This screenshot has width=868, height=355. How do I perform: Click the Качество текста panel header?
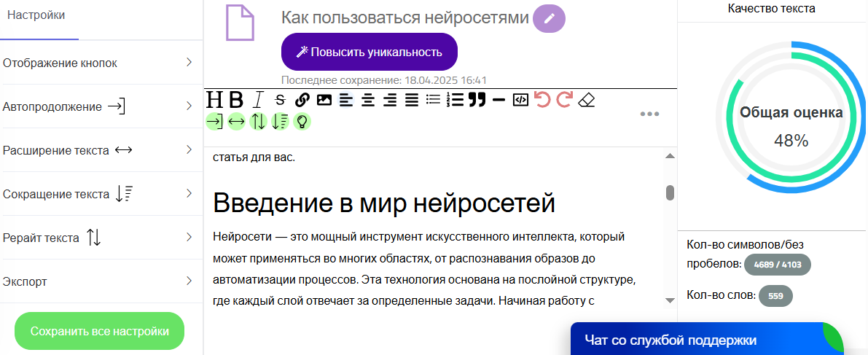(771, 8)
